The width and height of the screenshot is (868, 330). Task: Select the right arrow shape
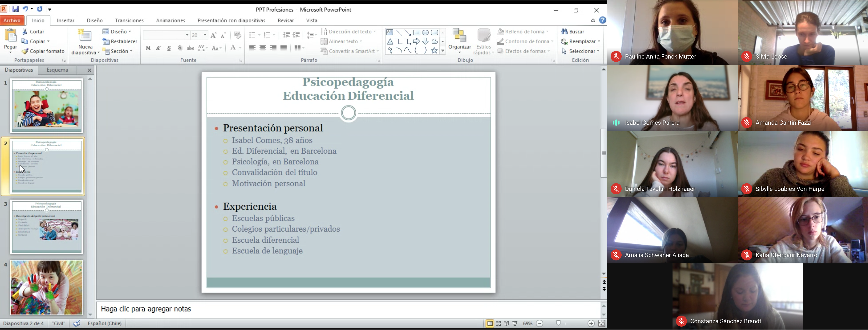click(417, 41)
